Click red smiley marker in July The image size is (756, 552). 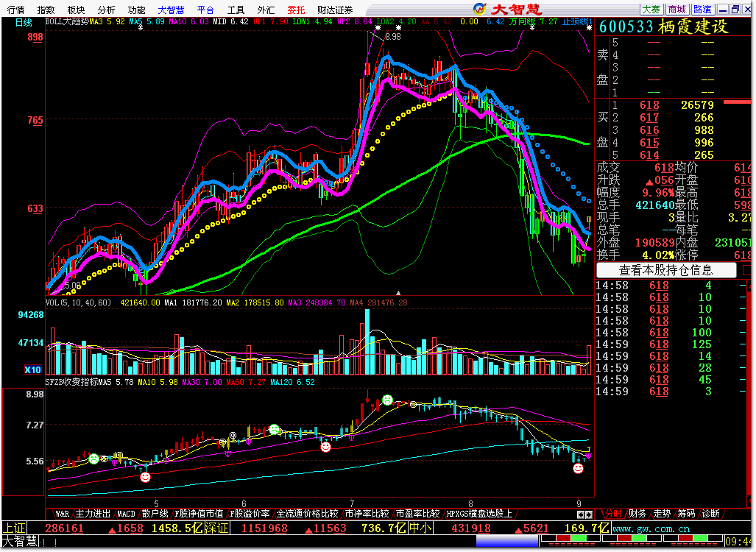point(326,447)
